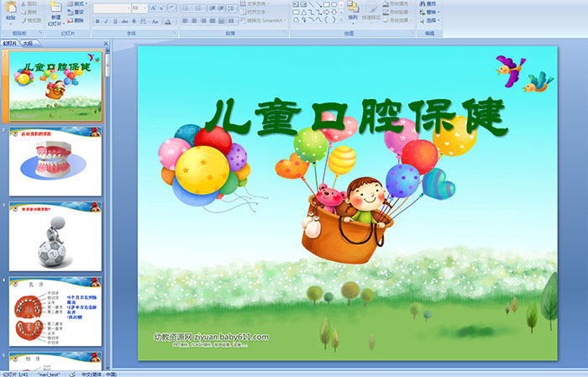Expand the shapes gallery with the More arrow
Screen dimensions: 588x377
(x=341, y=19)
